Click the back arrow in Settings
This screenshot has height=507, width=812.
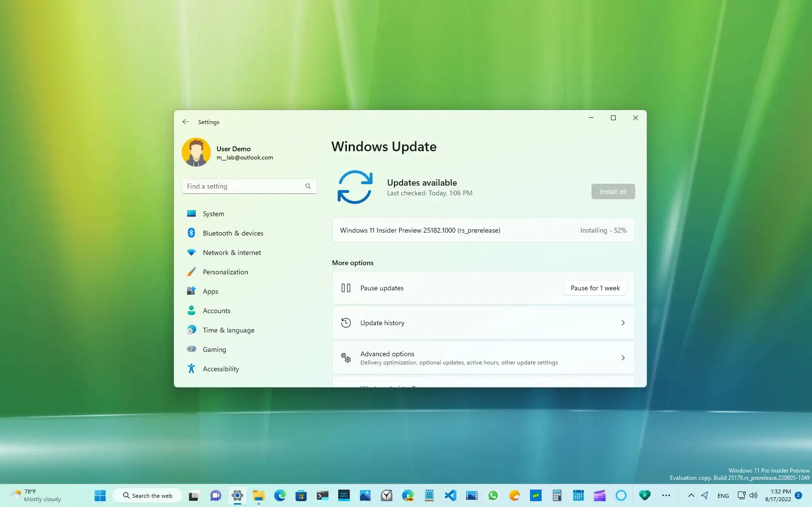click(x=186, y=122)
